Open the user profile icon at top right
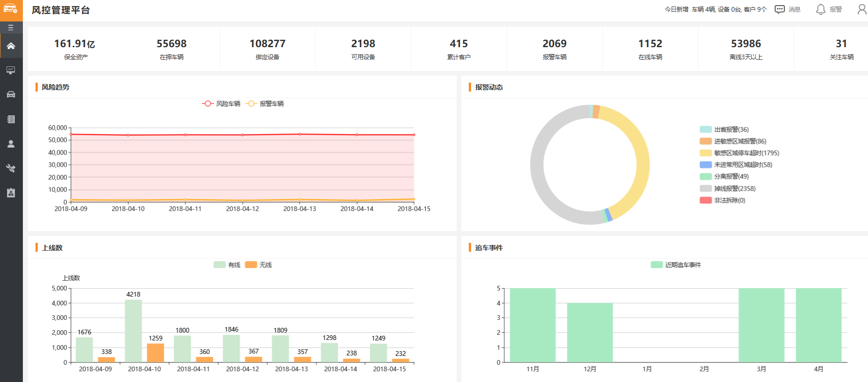868x382 pixels. coord(861,9)
